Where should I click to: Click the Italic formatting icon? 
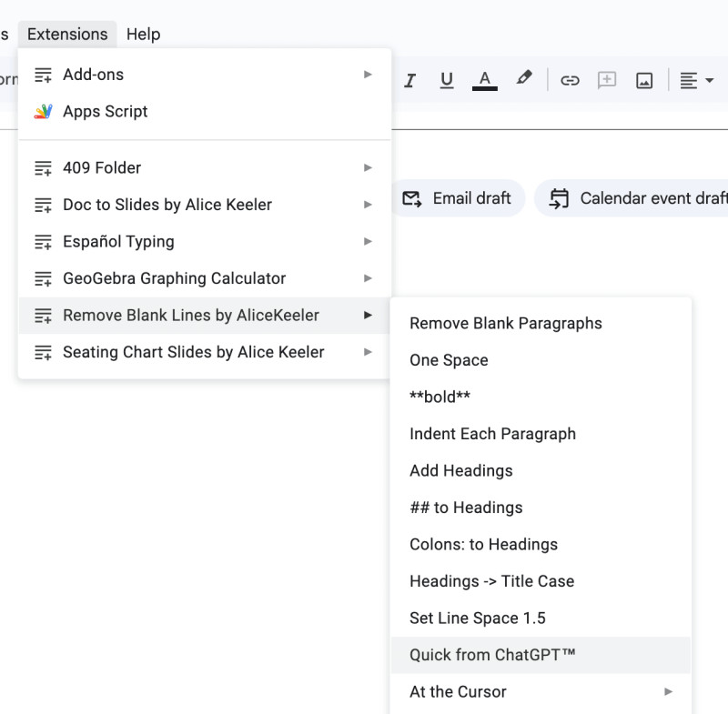[x=409, y=81]
